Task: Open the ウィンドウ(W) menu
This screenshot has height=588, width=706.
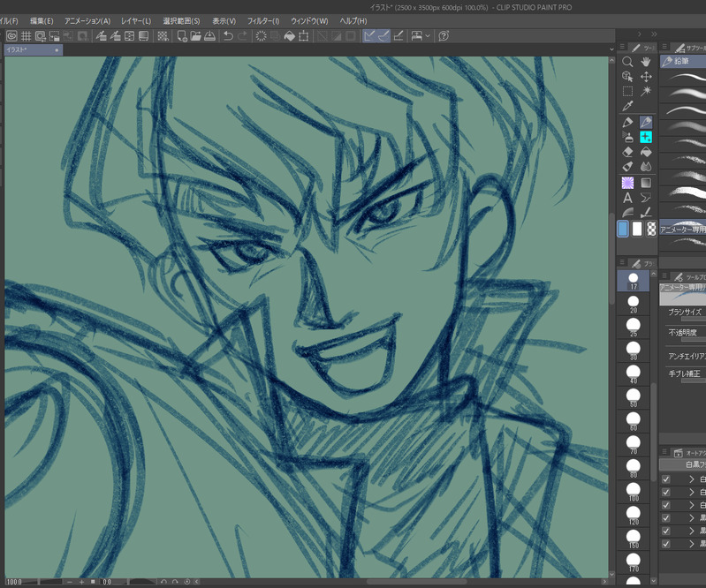Action: click(309, 20)
